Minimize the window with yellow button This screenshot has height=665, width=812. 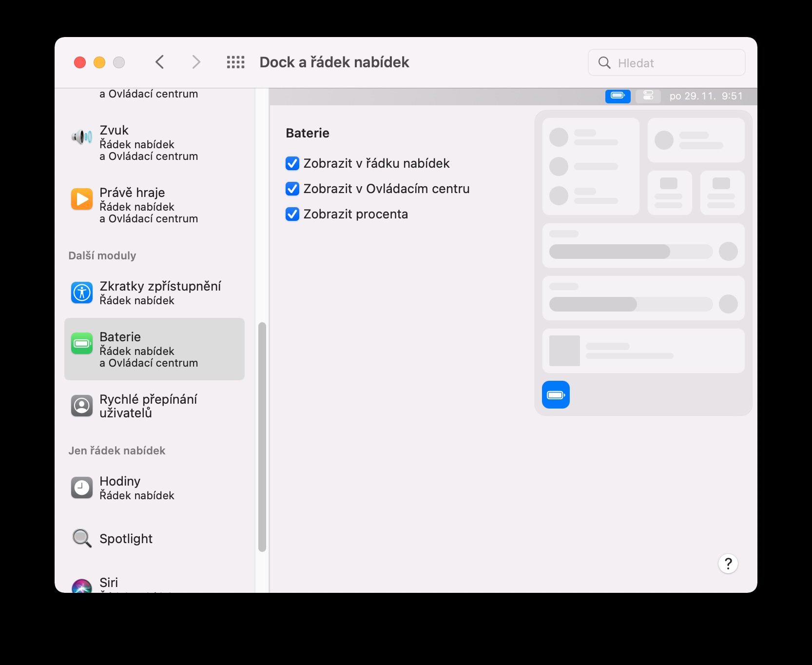click(99, 62)
